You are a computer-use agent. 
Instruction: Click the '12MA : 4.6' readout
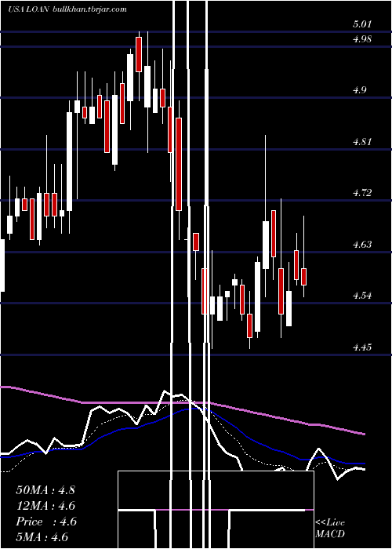click(x=45, y=506)
